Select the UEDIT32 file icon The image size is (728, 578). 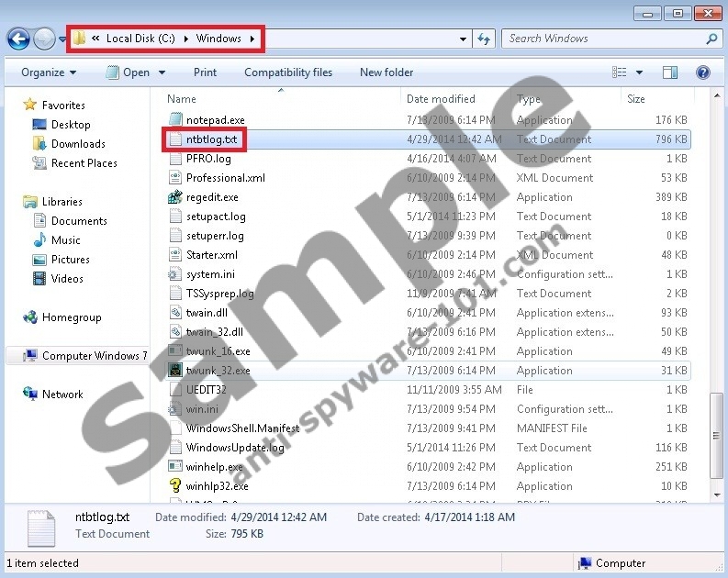click(175, 390)
